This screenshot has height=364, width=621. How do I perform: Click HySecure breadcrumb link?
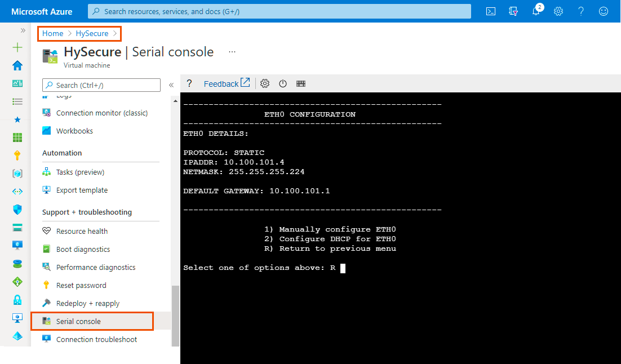pyautogui.click(x=92, y=34)
